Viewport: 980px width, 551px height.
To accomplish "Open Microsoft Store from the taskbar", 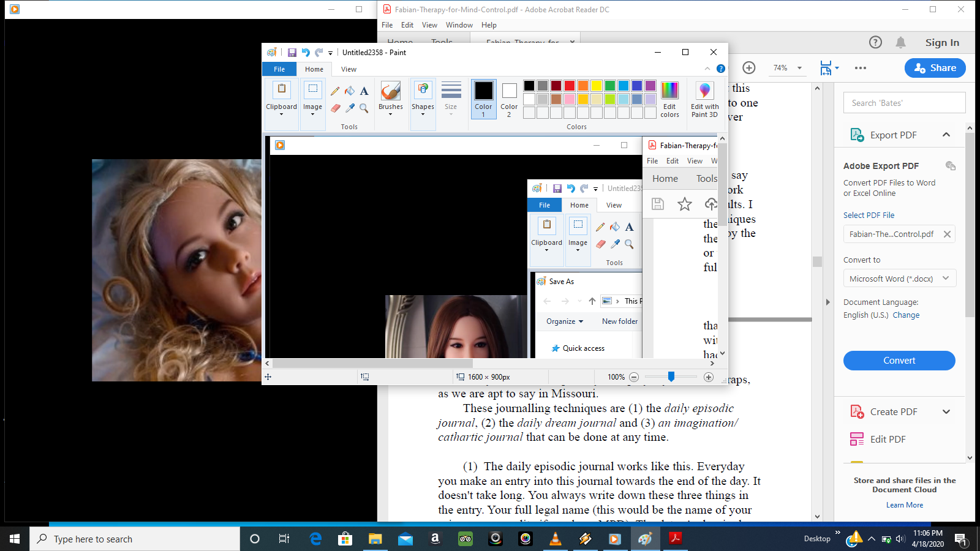I will click(345, 539).
